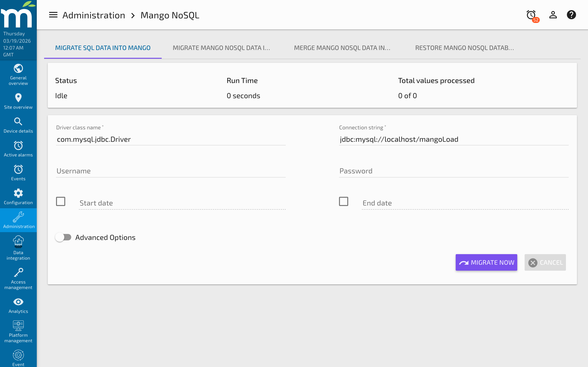Click the user account icon
Viewport: 588px width, 367px height.
(553, 15)
